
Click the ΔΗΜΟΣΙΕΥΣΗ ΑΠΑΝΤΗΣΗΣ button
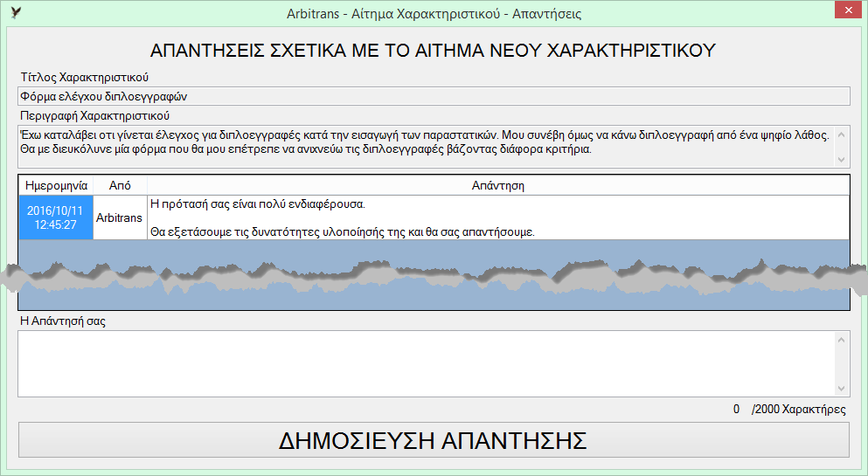[434, 440]
